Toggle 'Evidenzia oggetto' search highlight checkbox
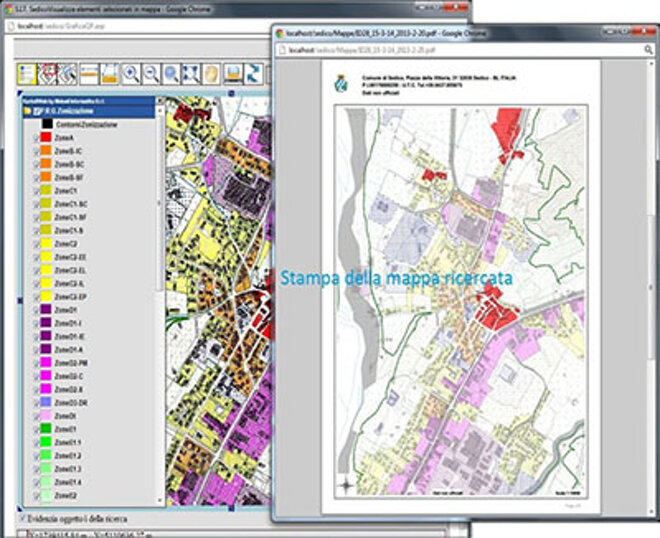Image resolution: width=660 pixels, height=538 pixels. click(22, 520)
